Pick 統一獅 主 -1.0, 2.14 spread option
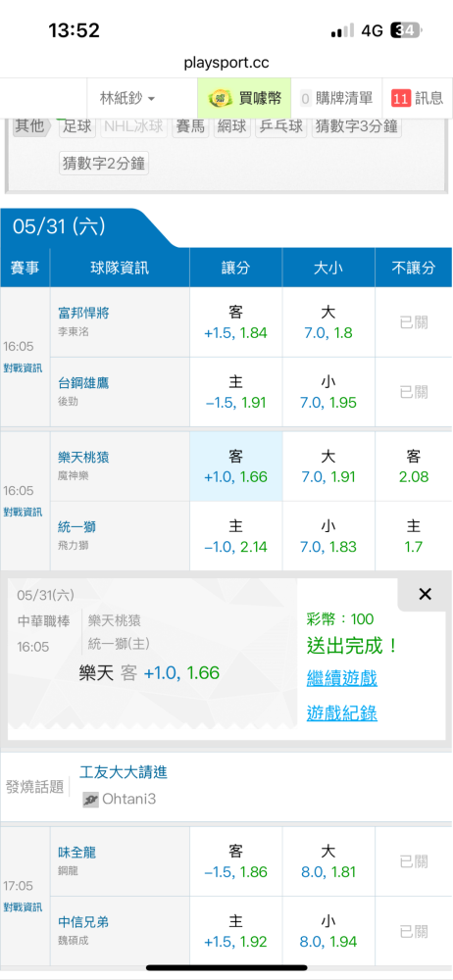The image size is (453, 980). pos(236,536)
